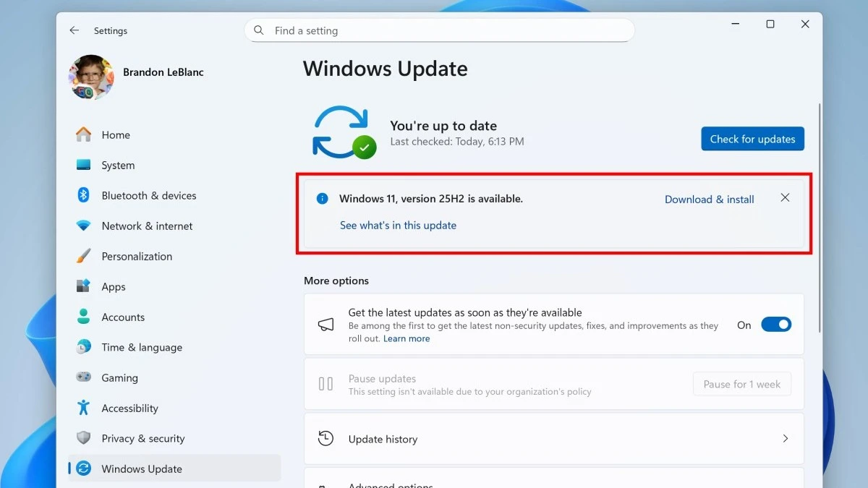This screenshot has width=868, height=488.
Task: Select the System monitor icon
Action: pyautogui.click(x=83, y=165)
